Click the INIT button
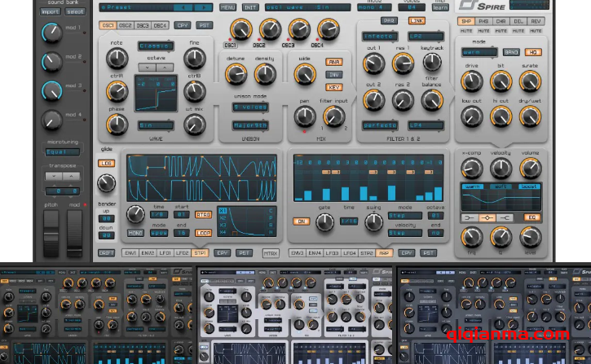The height and width of the screenshot is (364, 591). pos(250,7)
